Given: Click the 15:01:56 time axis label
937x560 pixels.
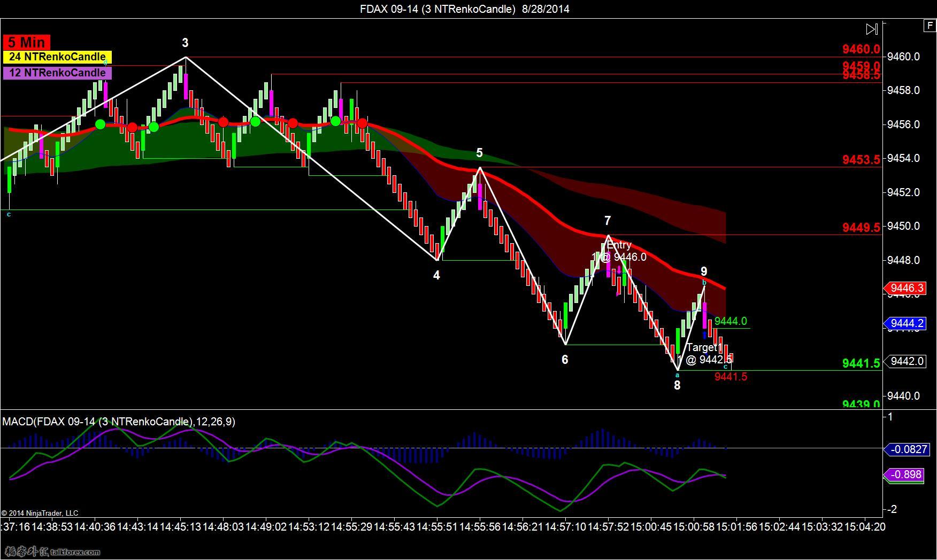Looking at the screenshot, I should coord(736,527).
